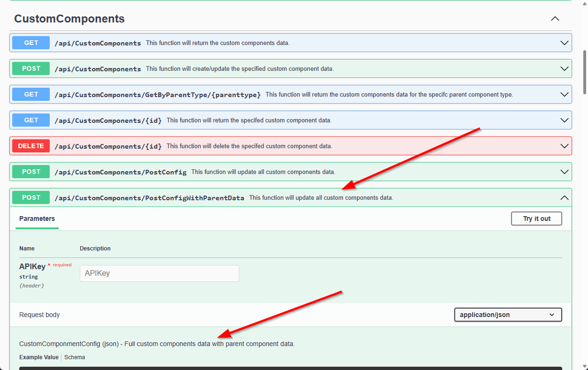Click the CustomComponents section heading
Image resolution: width=588 pixels, height=370 pixels.
69,19
